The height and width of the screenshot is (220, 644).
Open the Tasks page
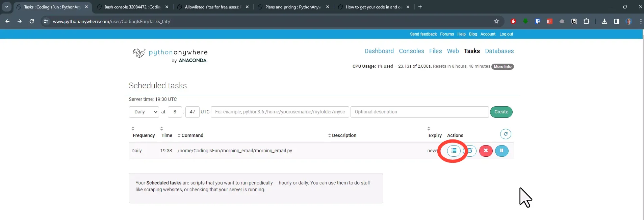472,51
